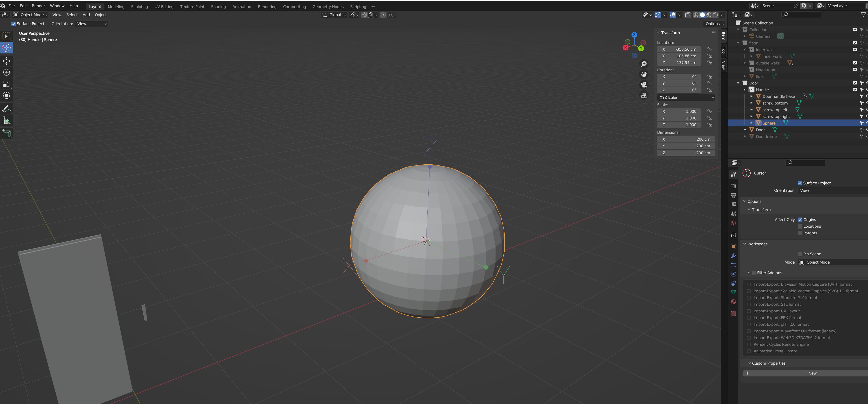Open the Material properties tab icon
This screenshot has width=868, height=404.
click(733, 302)
